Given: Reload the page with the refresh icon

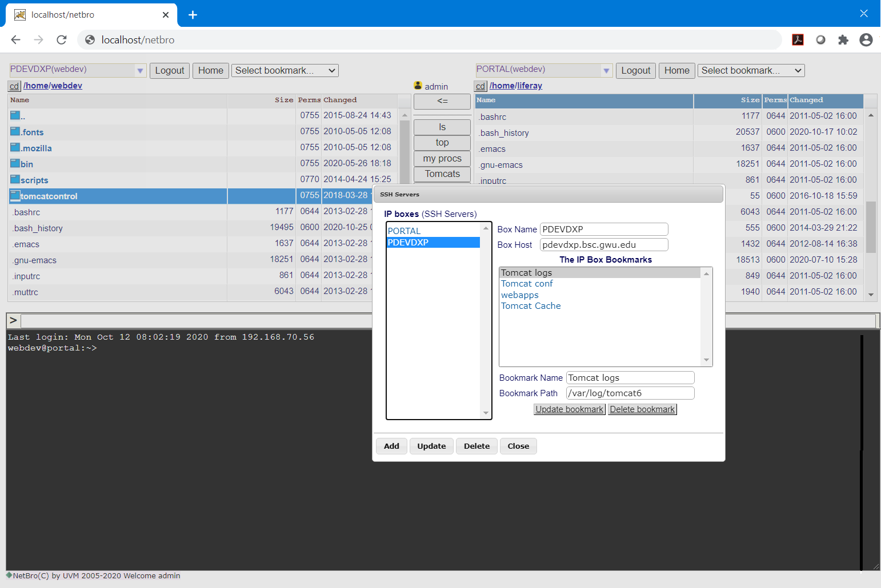Looking at the screenshot, I should click(62, 40).
